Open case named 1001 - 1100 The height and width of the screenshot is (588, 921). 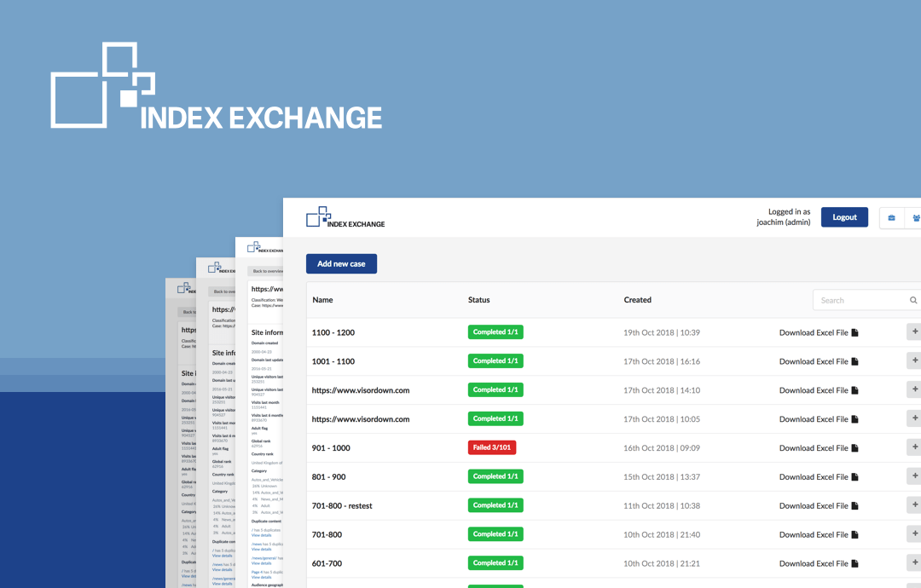333,361
